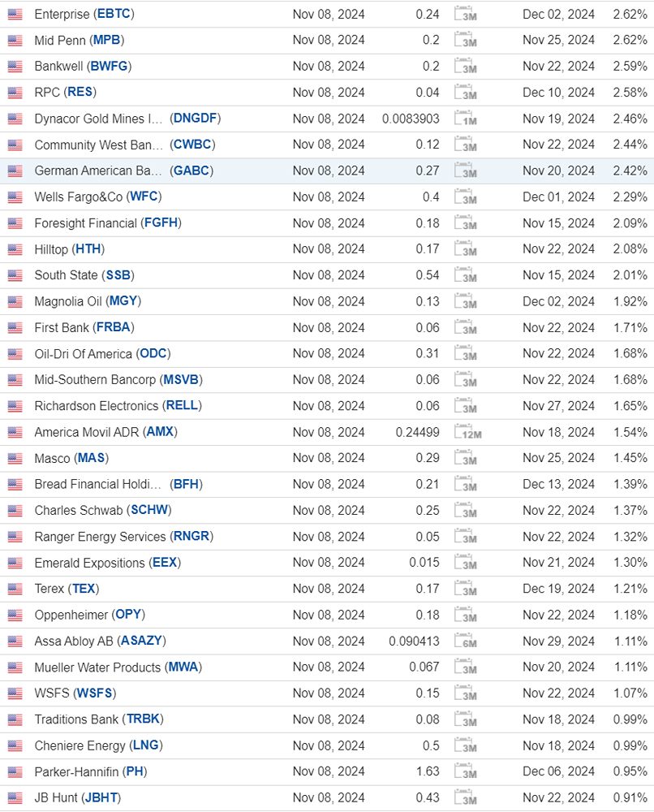Click the US flag icon beside Masco
The height and width of the screenshot is (812, 654).
15,459
